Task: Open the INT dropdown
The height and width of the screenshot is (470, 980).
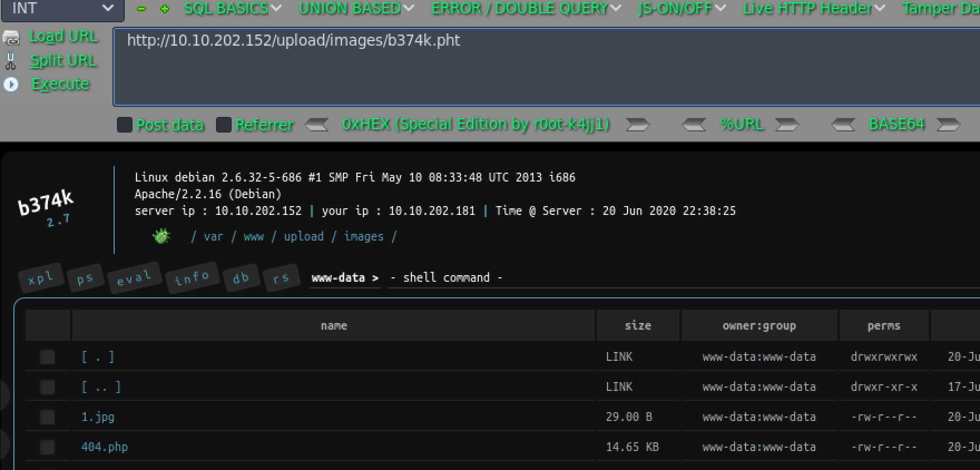Action: click(62, 9)
